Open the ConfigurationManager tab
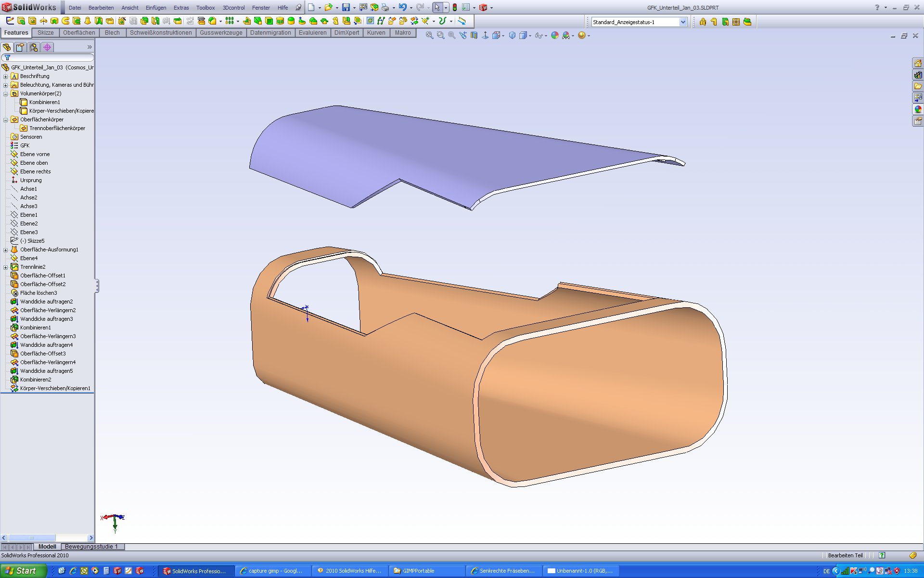 (x=33, y=47)
